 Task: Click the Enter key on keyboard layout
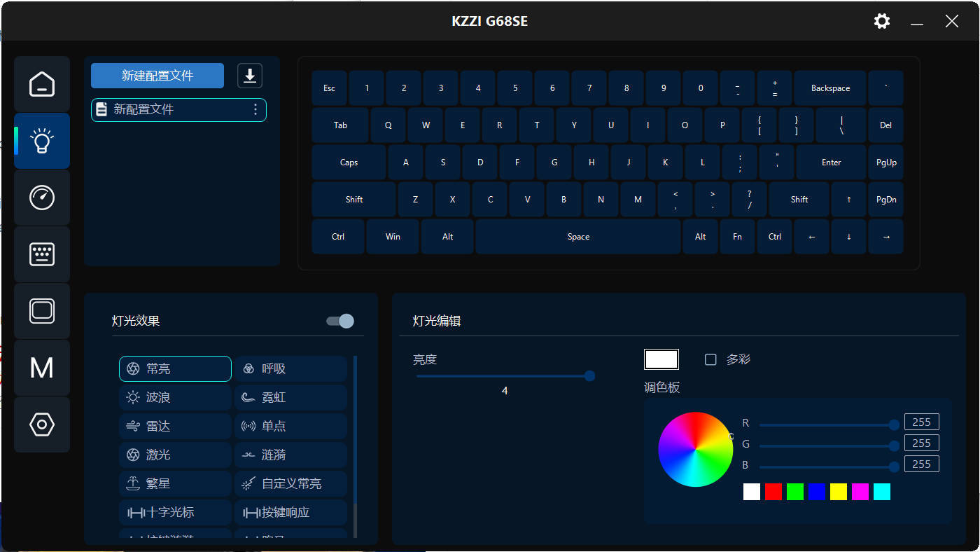(832, 163)
